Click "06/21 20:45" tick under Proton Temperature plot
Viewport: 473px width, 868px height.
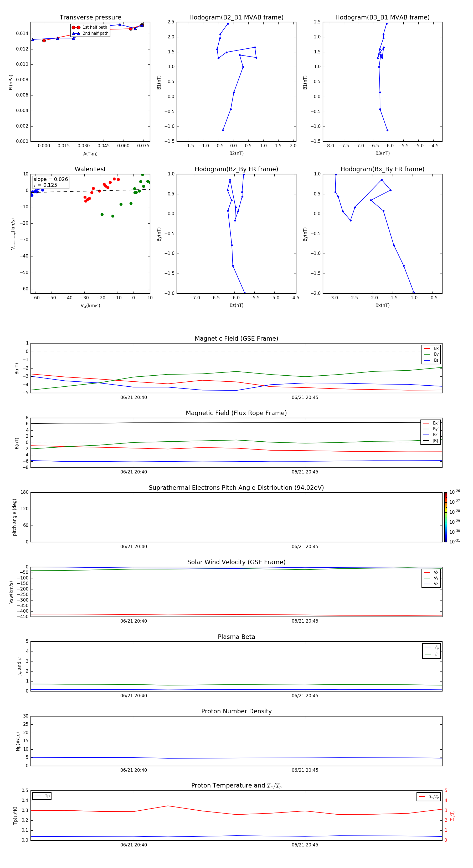click(x=305, y=845)
